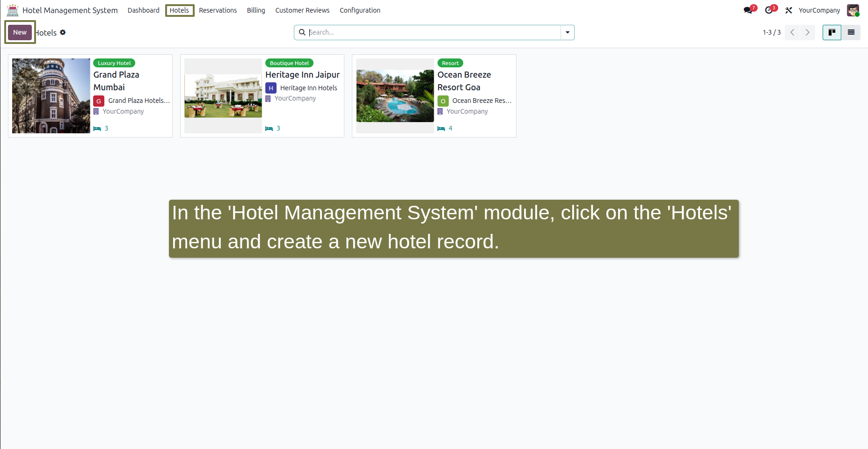Expand the search filter dropdown arrow
The width and height of the screenshot is (868, 449).
click(x=568, y=32)
